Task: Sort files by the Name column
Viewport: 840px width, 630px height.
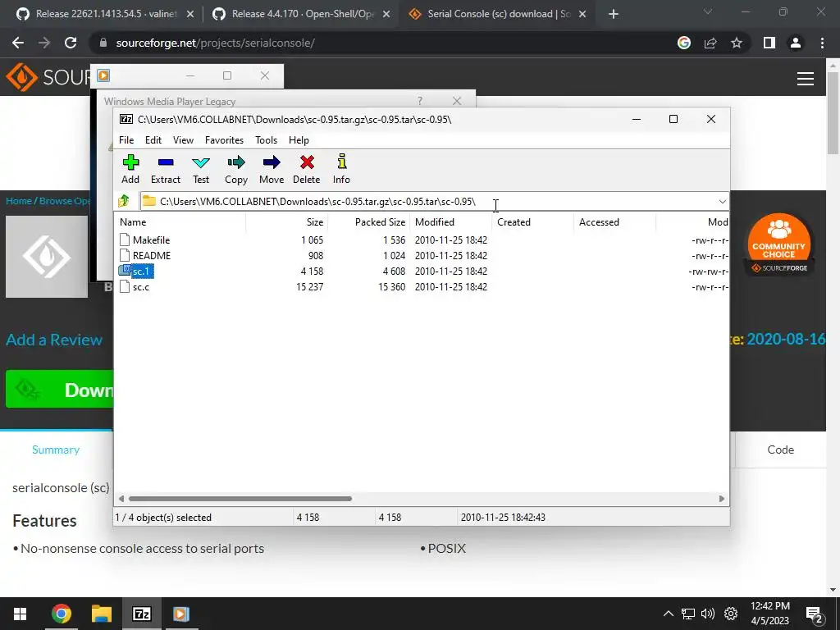Action: click(x=181, y=221)
